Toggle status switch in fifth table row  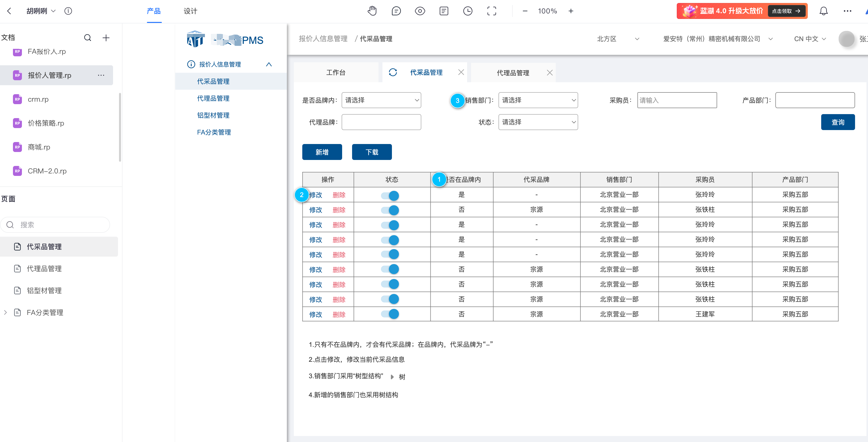click(x=390, y=254)
